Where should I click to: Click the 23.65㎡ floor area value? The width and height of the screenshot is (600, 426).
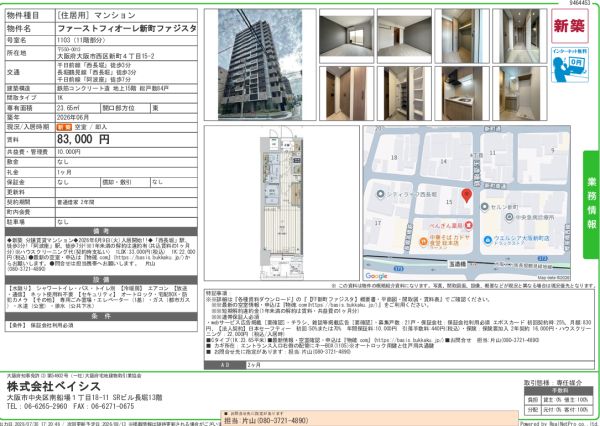(68, 108)
